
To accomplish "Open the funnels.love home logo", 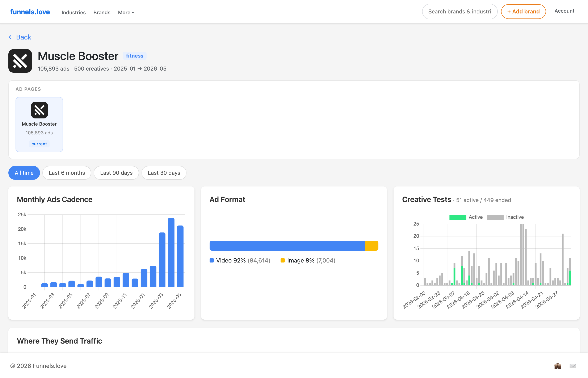I will point(30,12).
